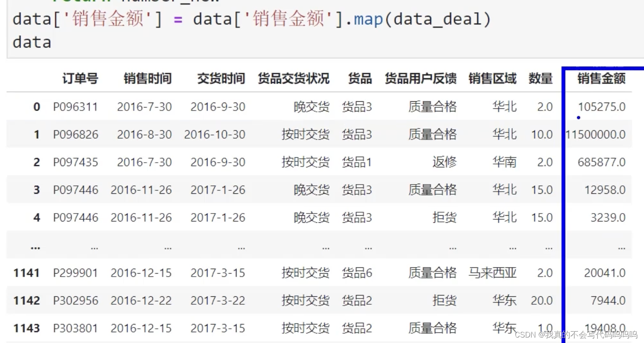Select the 马来西亚 region cell
This screenshot has width=644, height=343.
(492, 273)
